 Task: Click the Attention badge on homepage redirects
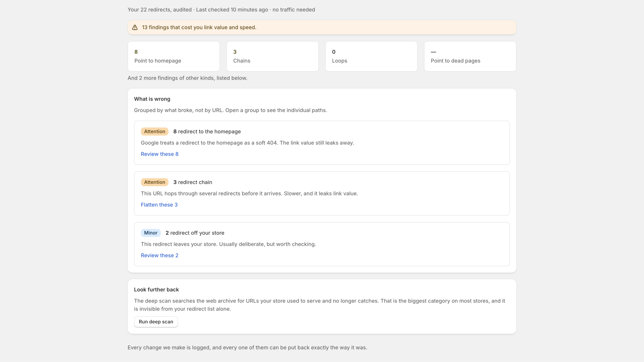pos(155,132)
